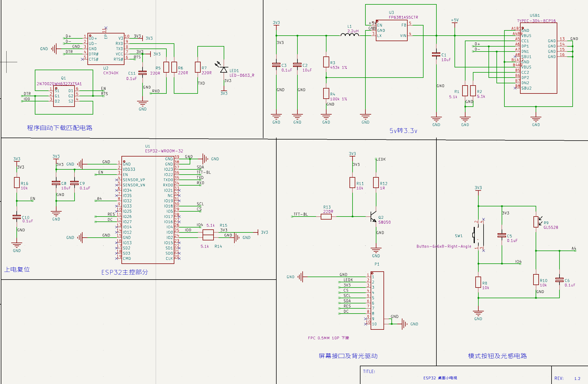Image resolution: width=588 pixels, height=384 pixels.
Task: Select the USB1 Type-C connector body
Action: [x=538, y=58]
